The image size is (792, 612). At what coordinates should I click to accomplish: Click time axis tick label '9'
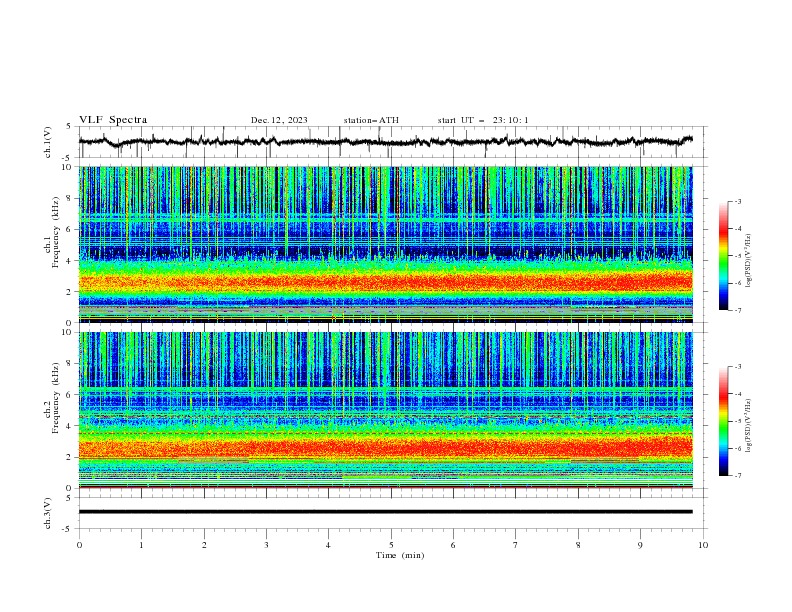pyautogui.click(x=640, y=545)
